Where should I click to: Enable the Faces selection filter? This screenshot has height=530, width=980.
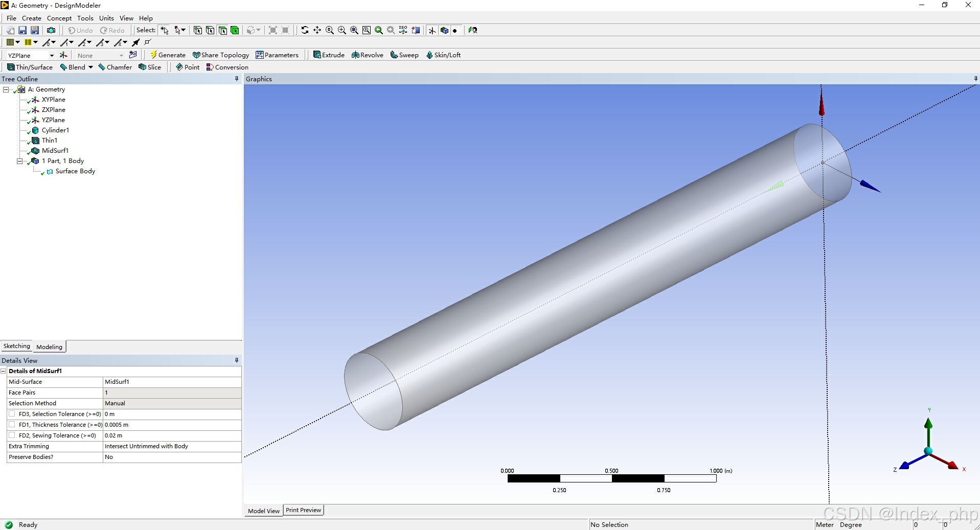point(223,30)
